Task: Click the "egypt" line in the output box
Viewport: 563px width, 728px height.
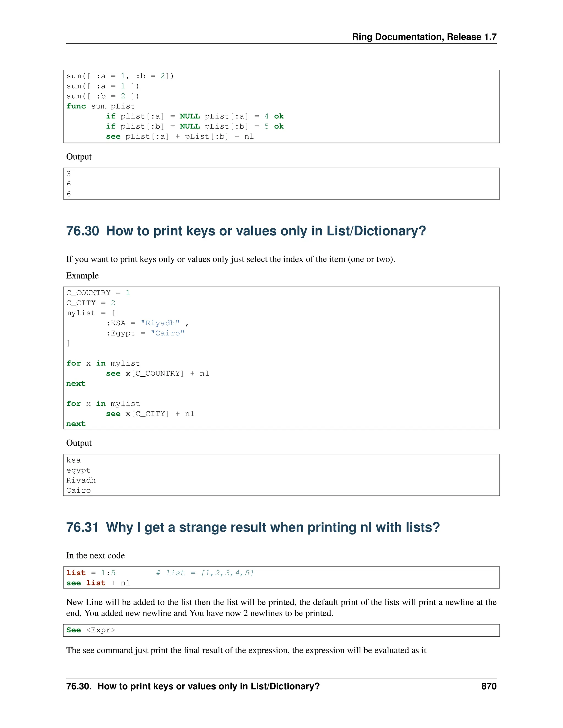Action: pos(78,470)
